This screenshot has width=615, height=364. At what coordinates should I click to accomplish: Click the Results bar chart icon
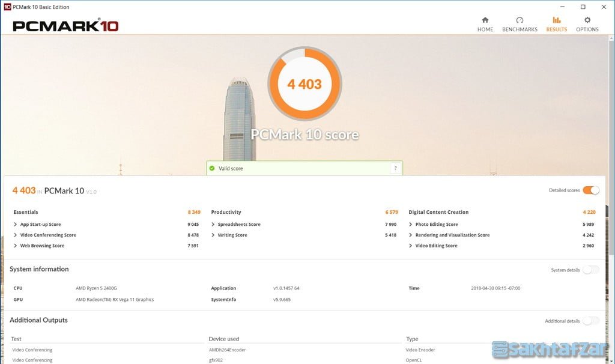click(x=556, y=20)
